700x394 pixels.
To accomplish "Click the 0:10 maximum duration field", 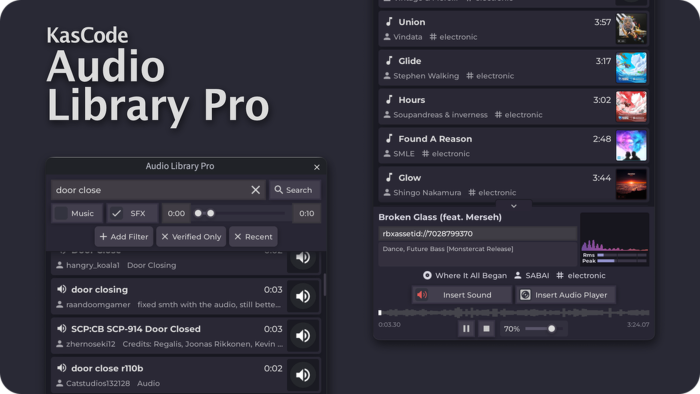I will (307, 213).
